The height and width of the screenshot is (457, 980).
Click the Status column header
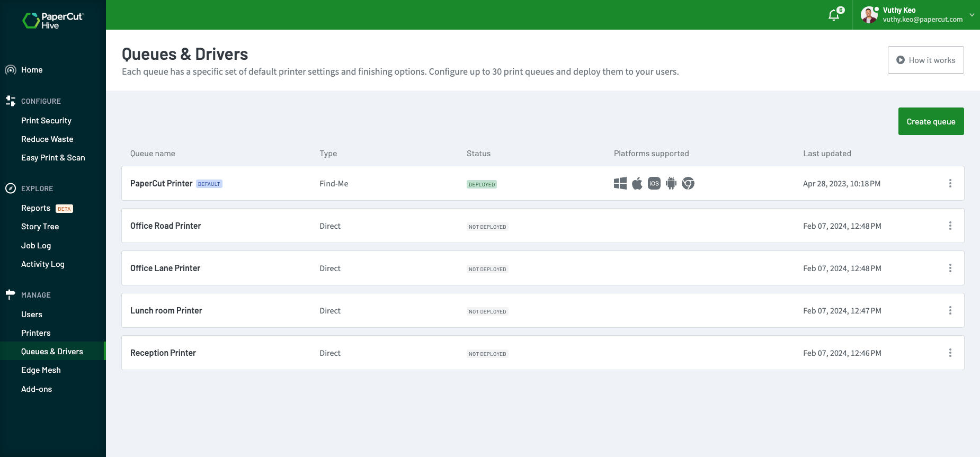[478, 154]
